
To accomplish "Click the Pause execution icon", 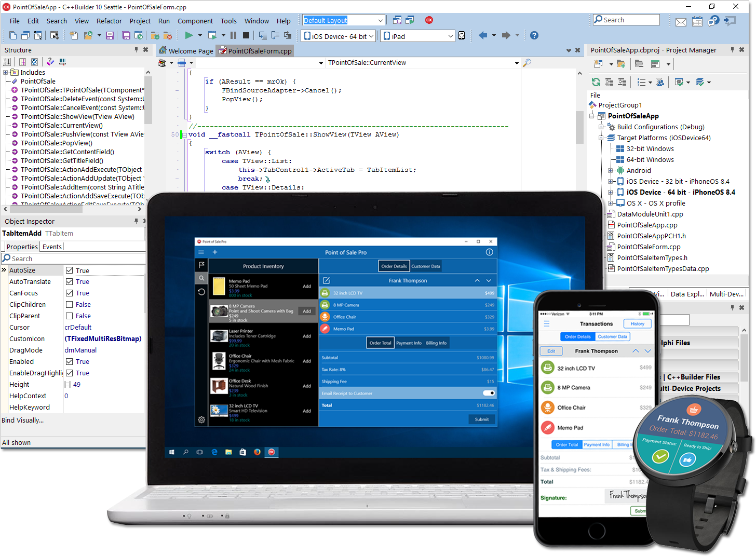I will pos(233,35).
